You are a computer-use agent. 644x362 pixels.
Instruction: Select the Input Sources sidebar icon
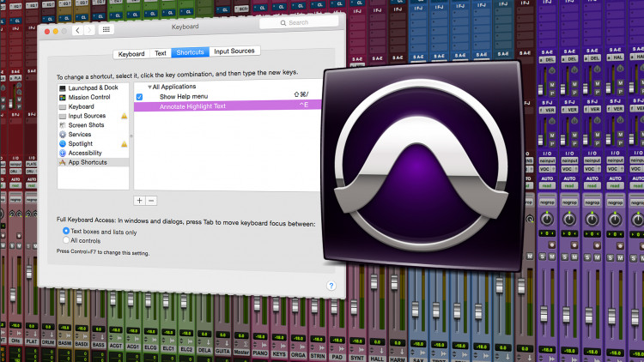click(x=63, y=116)
